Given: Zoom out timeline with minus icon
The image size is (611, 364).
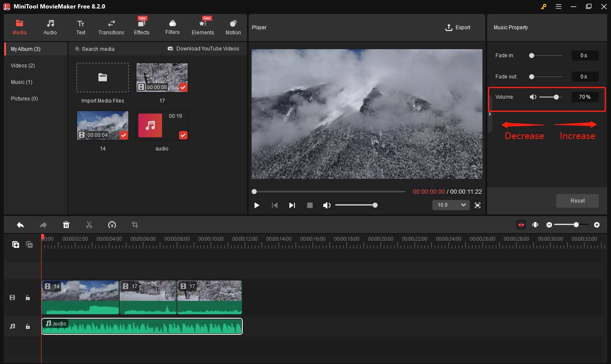Looking at the screenshot, I should coord(549,225).
